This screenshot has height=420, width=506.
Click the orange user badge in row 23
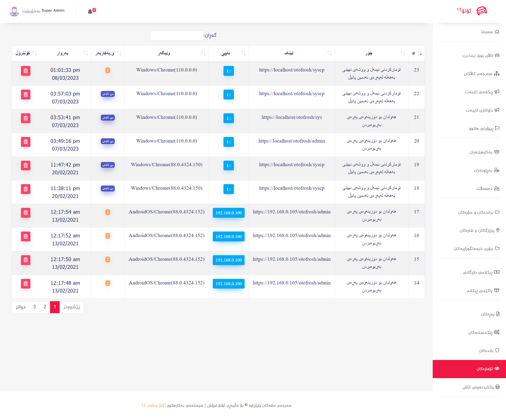108,70
